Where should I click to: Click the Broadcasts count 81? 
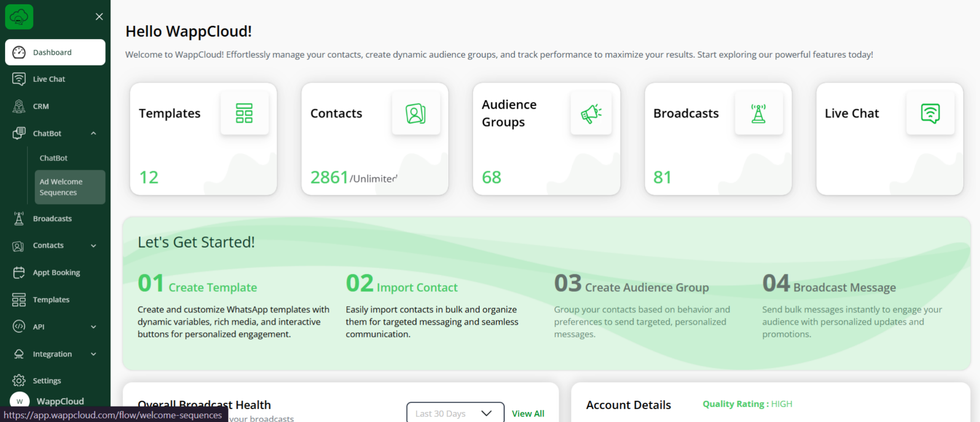coord(662,177)
